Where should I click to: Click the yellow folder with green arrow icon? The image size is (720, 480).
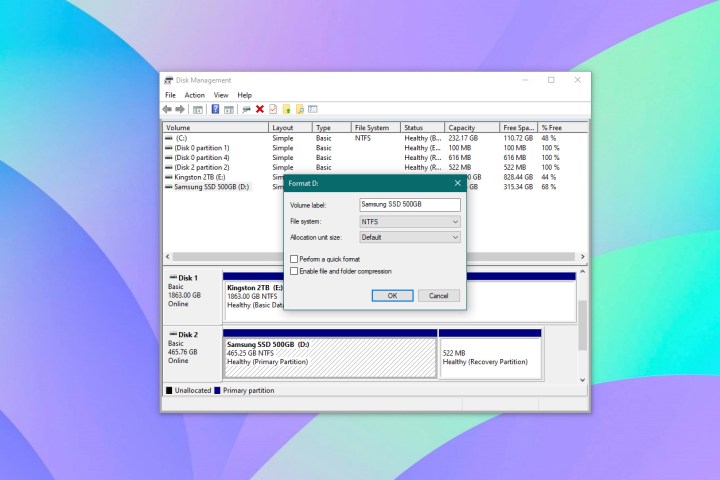click(287, 109)
